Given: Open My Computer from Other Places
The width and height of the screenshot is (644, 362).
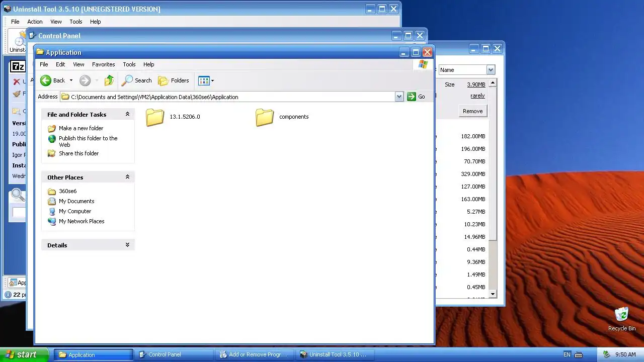Looking at the screenshot, I should (x=75, y=211).
